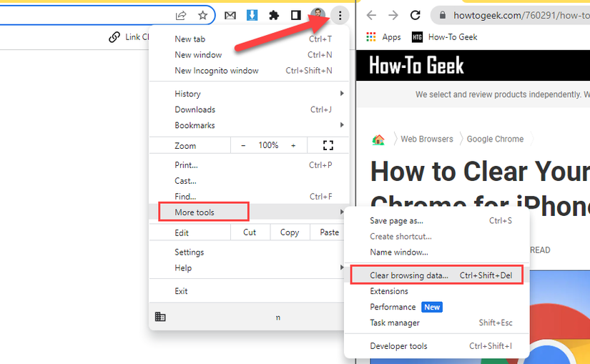Open the Extensions puzzle piece icon
Viewport: 590px width, 364px height.
274,16
